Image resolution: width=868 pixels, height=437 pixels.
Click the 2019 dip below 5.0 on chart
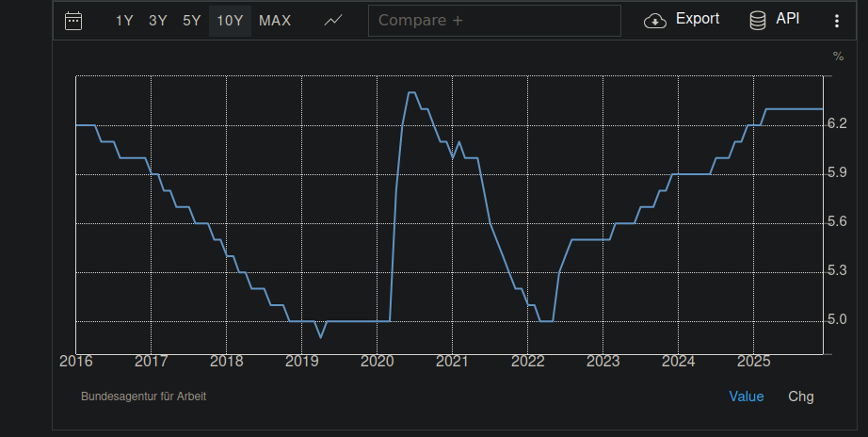point(320,336)
